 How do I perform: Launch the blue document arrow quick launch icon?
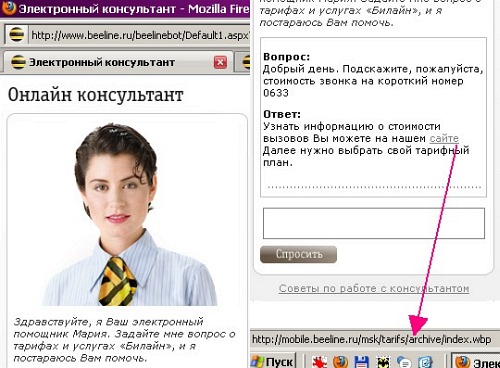tap(426, 362)
